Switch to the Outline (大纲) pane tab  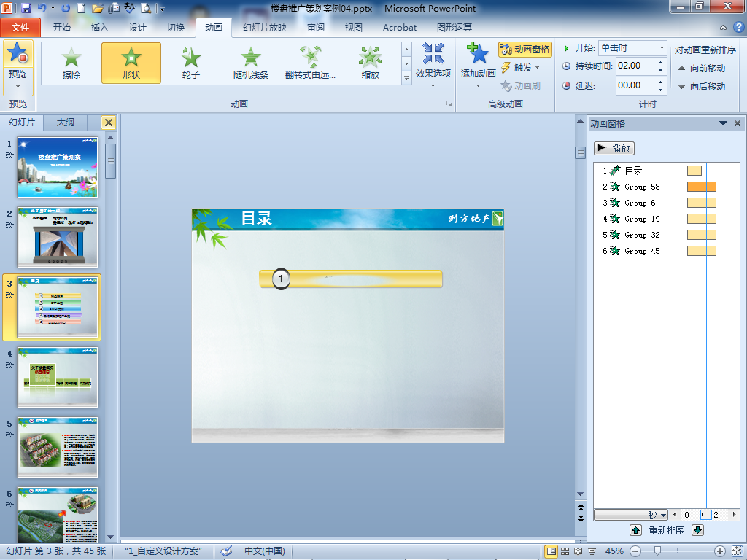65,122
